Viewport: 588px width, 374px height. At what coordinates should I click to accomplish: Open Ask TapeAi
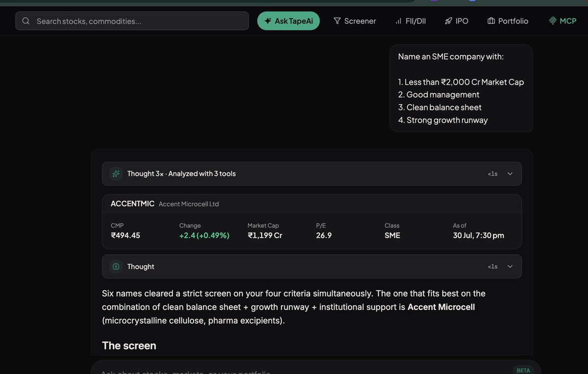click(289, 21)
